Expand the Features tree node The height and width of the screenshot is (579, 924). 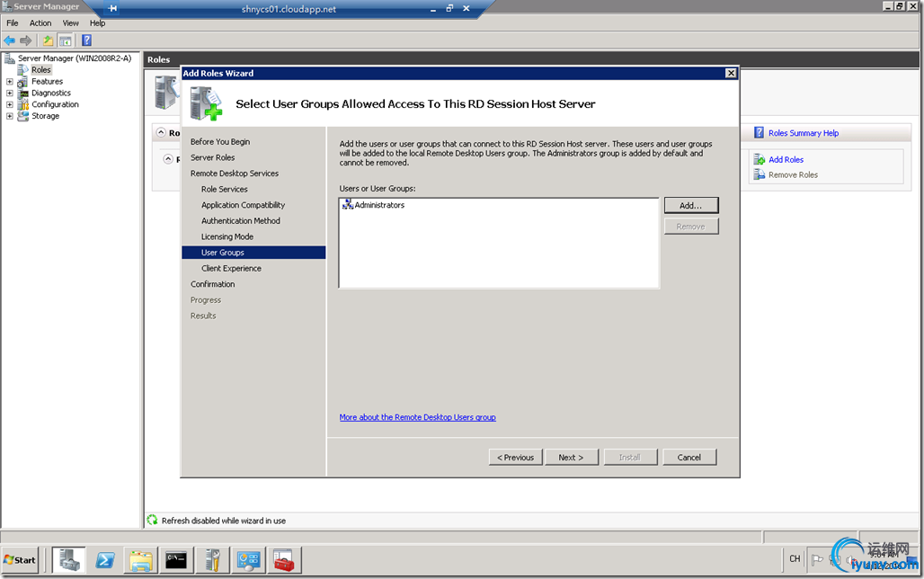click(x=9, y=82)
